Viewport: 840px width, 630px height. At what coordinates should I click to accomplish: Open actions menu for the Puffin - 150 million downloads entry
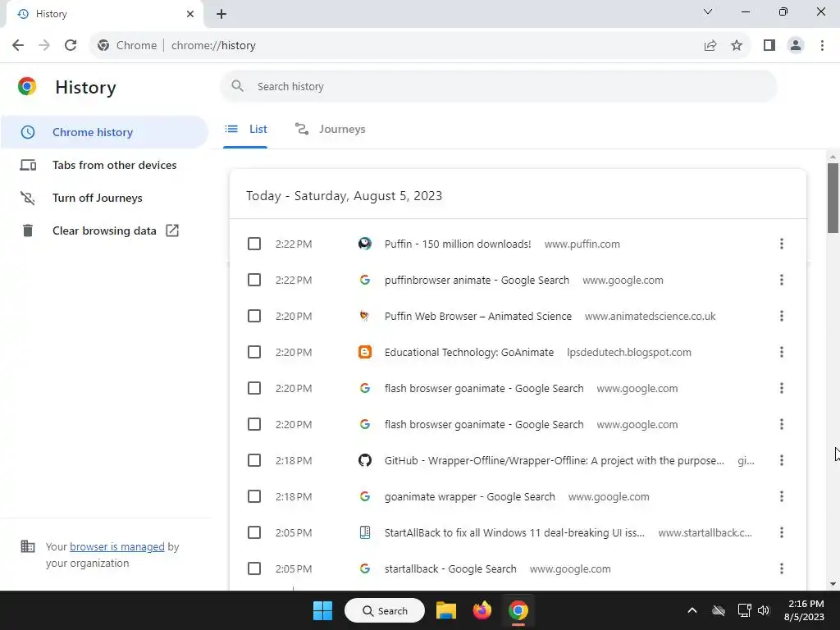[782, 244]
